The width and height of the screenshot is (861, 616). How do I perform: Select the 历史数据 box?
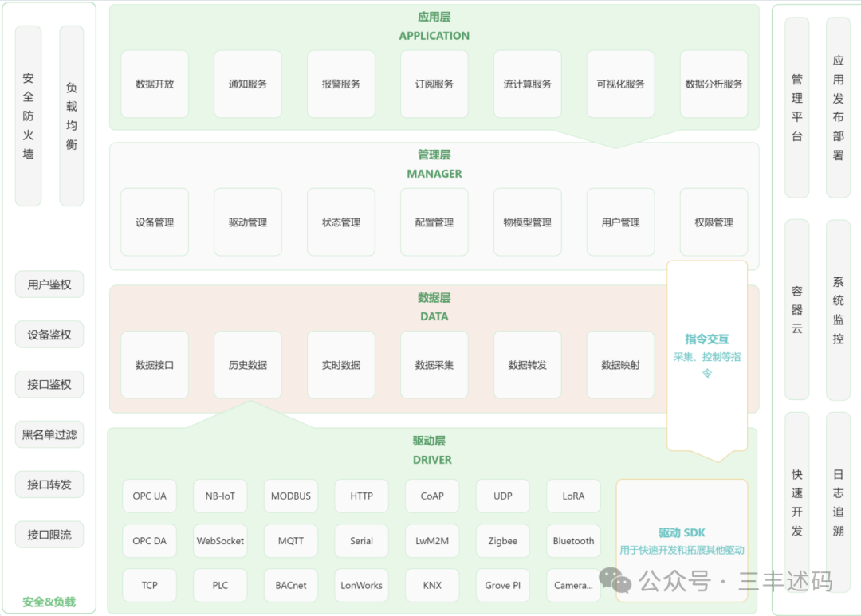point(248,365)
